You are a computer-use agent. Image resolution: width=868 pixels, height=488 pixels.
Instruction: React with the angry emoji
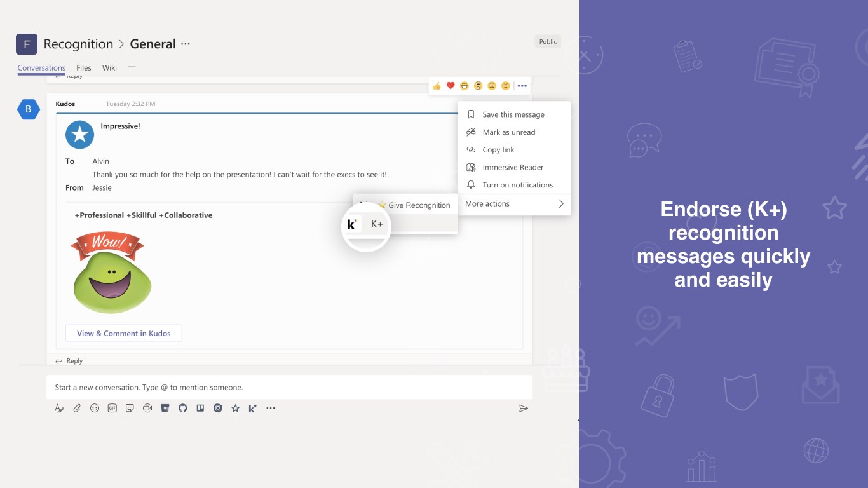pos(506,86)
